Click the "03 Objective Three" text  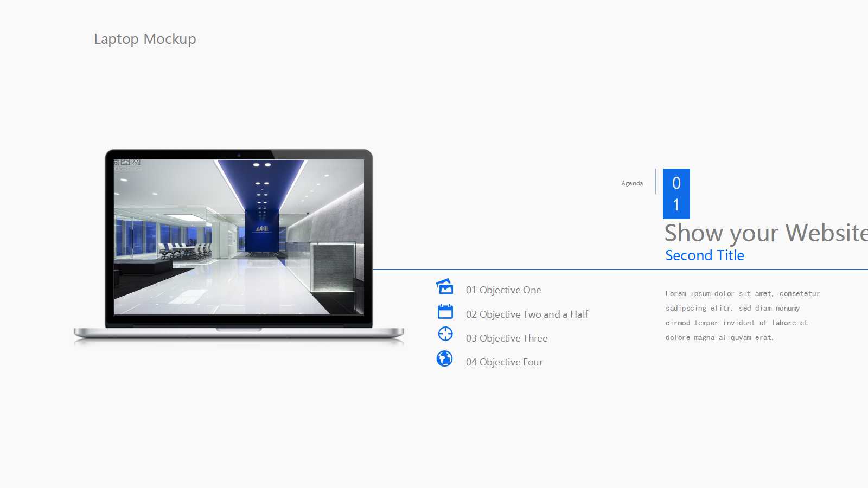coord(507,338)
